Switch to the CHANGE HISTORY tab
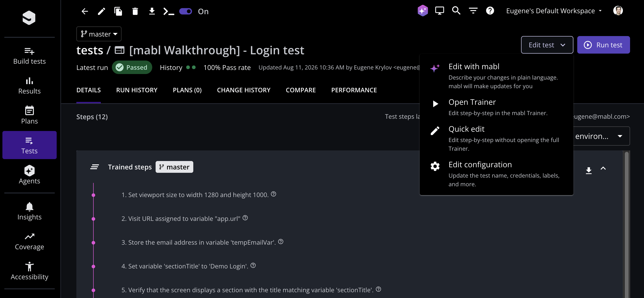 243,90
